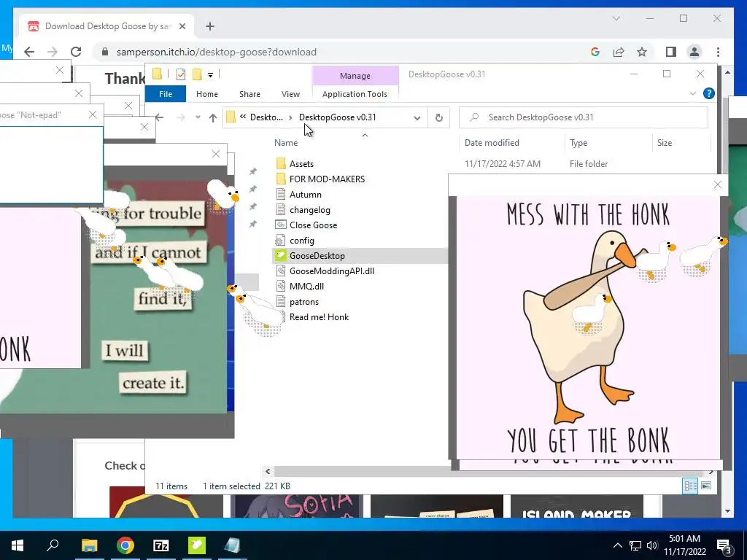Close the goose "Not-epad" window
The height and width of the screenshot is (560, 747).
[93, 114]
